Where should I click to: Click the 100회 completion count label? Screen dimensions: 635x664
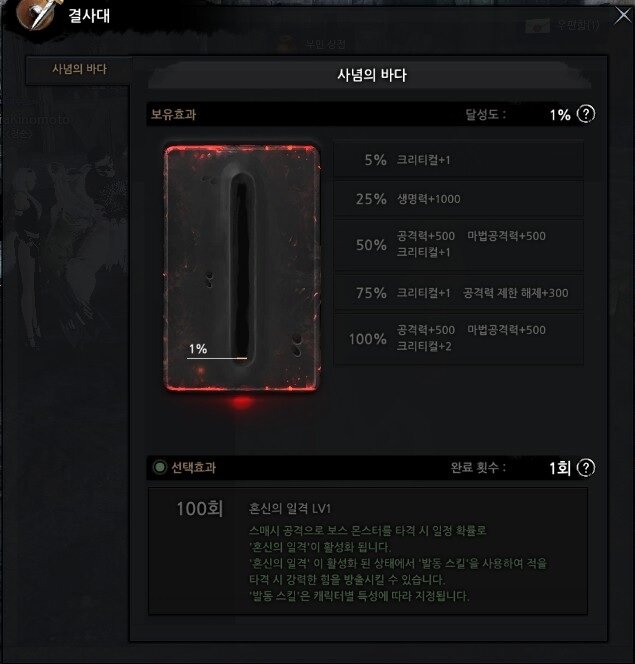(199, 509)
